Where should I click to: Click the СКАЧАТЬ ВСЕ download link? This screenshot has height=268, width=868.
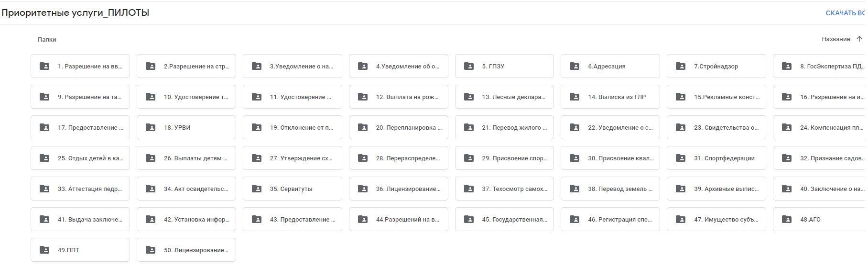coord(845,13)
